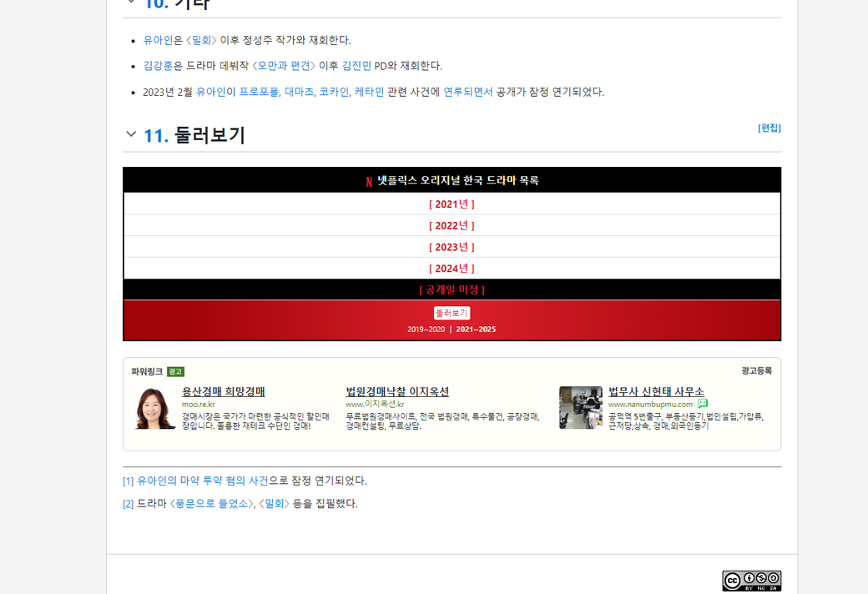Expand the [ 공개일 미정 ] row
Image resolution: width=868 pixels, height=594 pixels.
pyautogui.click(x=452, y=290)
